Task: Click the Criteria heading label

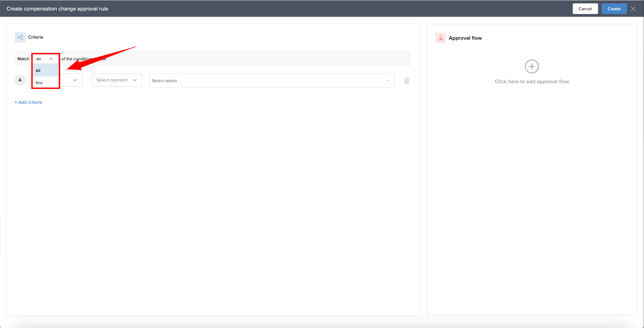Action: [x=36, y=37]
